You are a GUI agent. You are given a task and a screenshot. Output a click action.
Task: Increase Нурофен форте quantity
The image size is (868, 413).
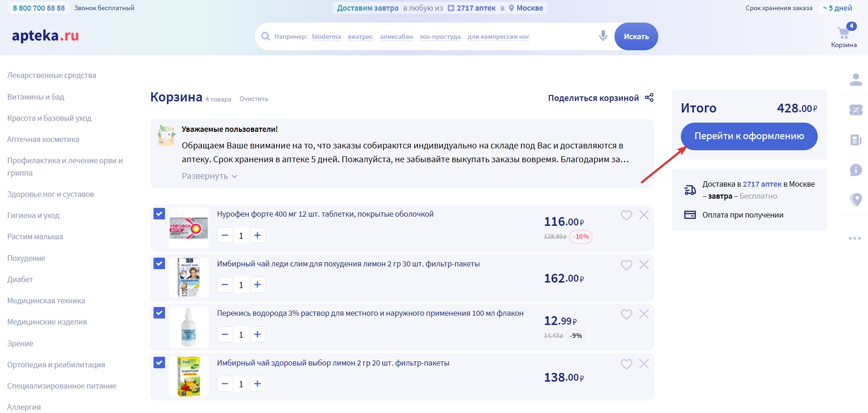257,236
